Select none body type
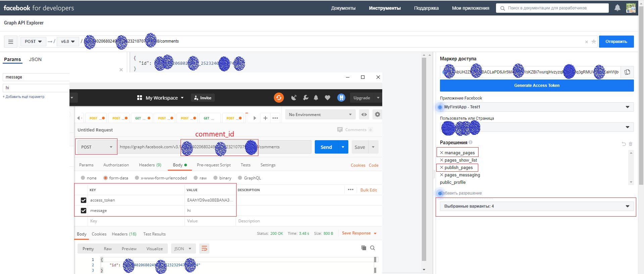Image resolution: width=644 pixels, height=274 pixels. 83,178
